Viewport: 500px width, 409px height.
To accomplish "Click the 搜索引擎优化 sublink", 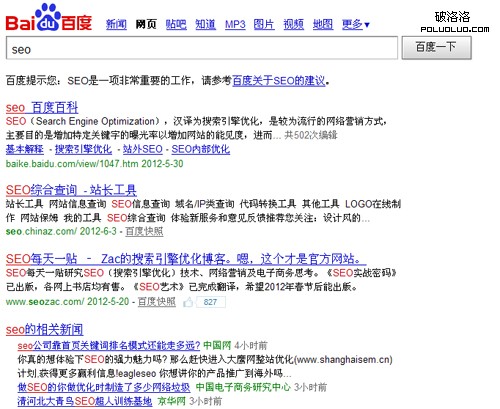I will [83, 149].
